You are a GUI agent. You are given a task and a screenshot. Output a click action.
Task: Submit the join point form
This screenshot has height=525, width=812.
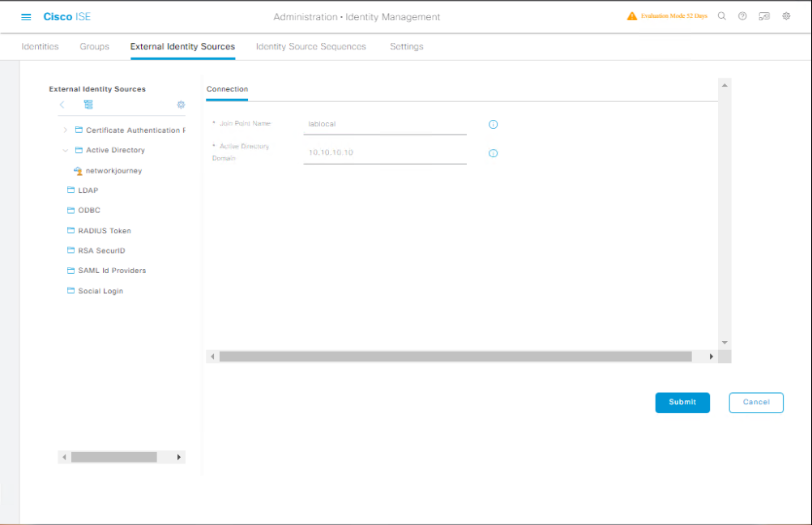682,403
